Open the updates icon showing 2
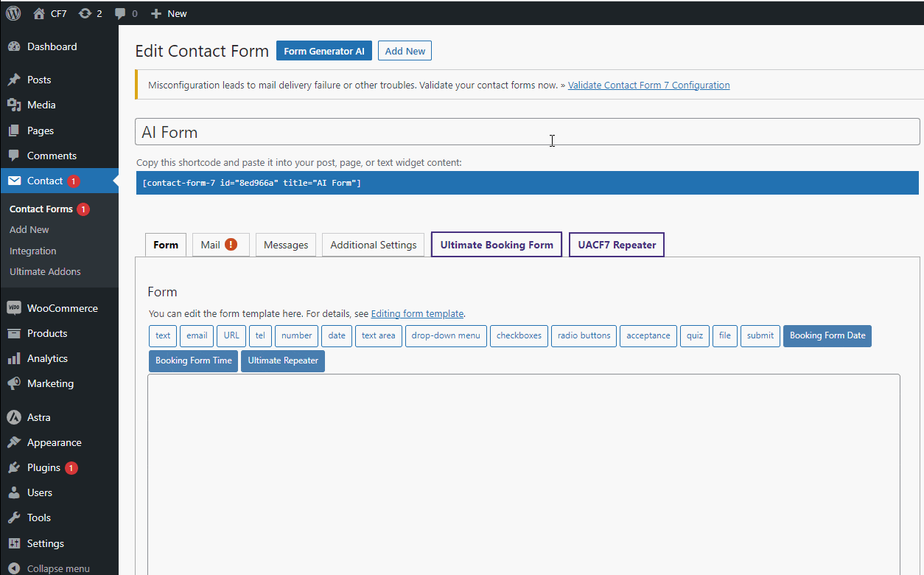The image size is (924, 575). click(x=85, y=13)
